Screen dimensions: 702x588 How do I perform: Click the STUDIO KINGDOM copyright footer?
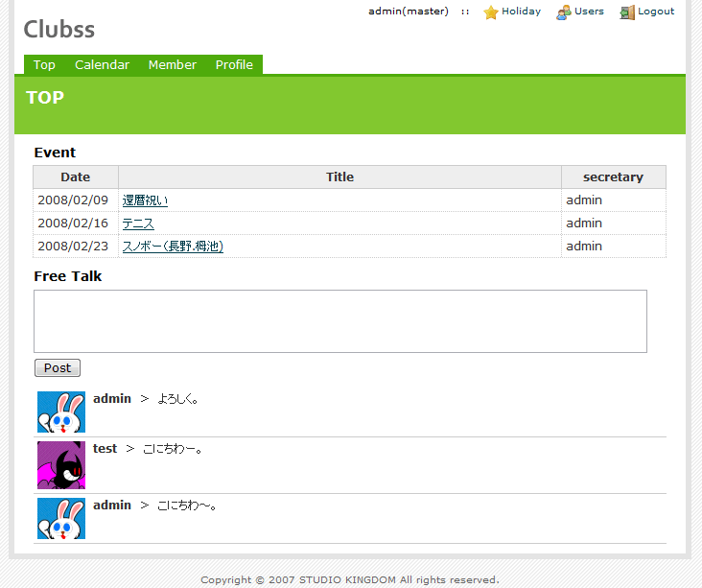350,580
